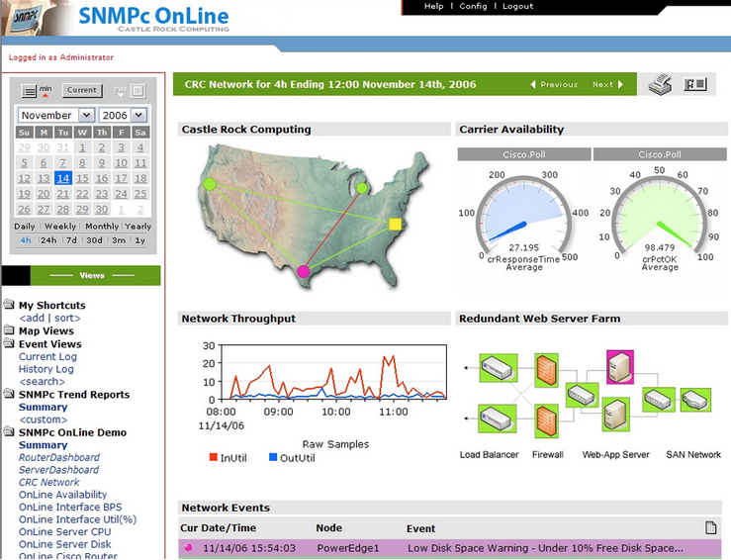Click the crResponseTime gauge
This screenshot has height=560, width=731.
524,217
